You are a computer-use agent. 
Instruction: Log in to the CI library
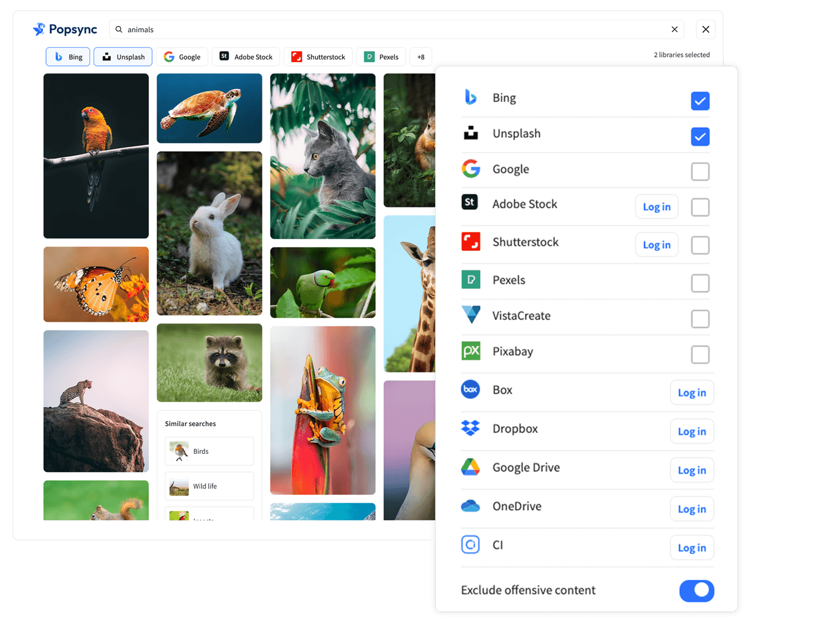[x=692, y=548]
